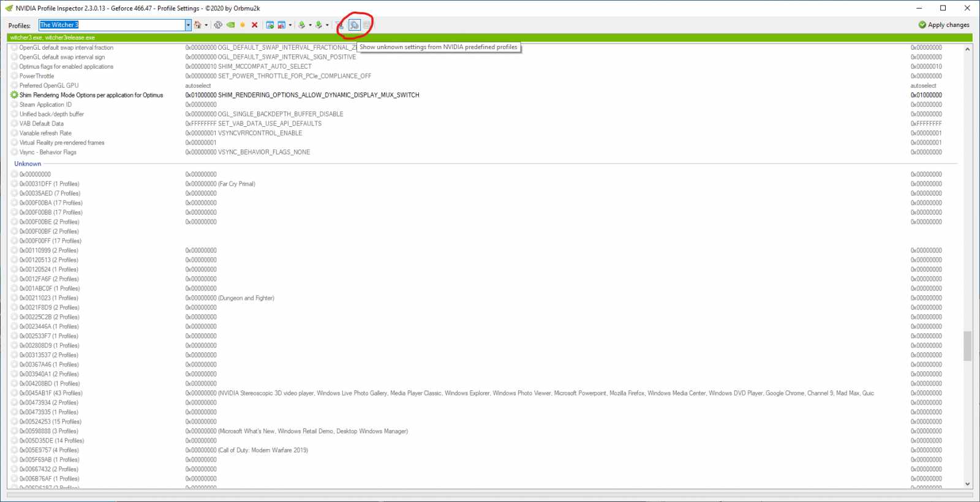The height and width of the screenshot is (502, 980).
Task: Click the vertical scrollbar down arrow
Action: [968, 484]
